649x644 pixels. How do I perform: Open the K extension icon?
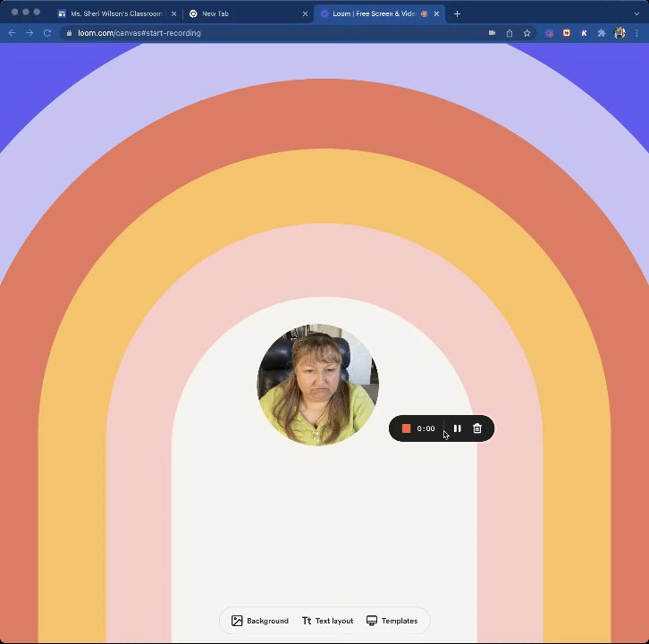click(x=584, y=33)
